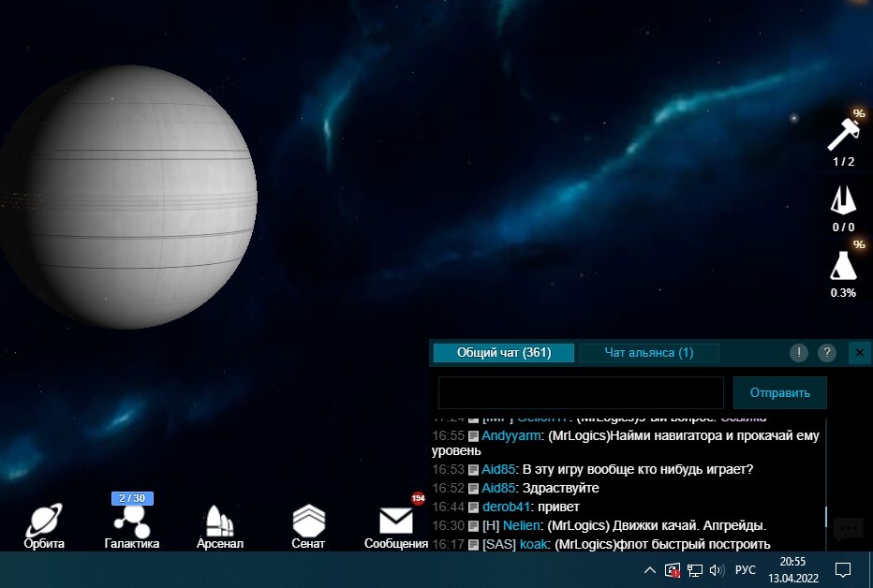873x588 pixels.
Task: Click the message text 'привет'
Action: point(559,507)
